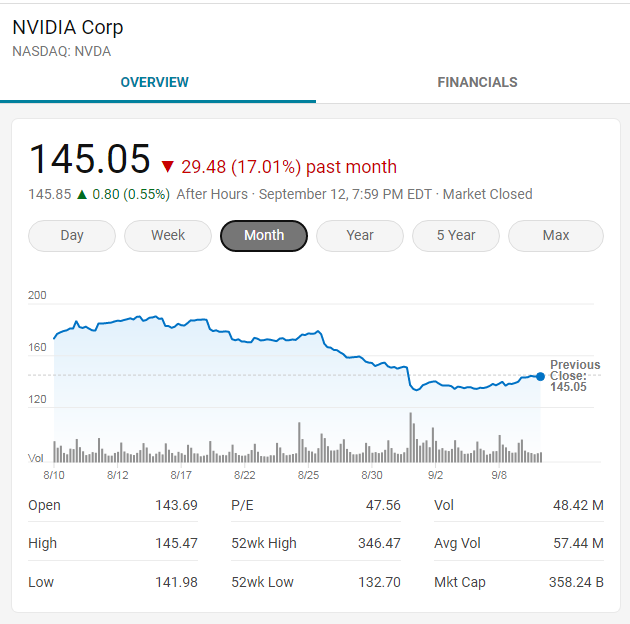Show the Year price chart
The width and height of the screenshot is (630, 624).
[360, 236]
